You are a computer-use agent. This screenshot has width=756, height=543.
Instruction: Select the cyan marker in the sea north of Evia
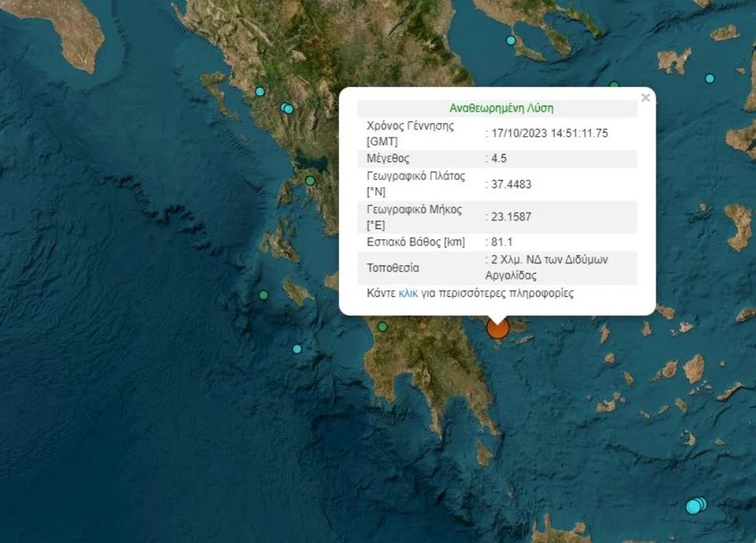tap(511, 41)
